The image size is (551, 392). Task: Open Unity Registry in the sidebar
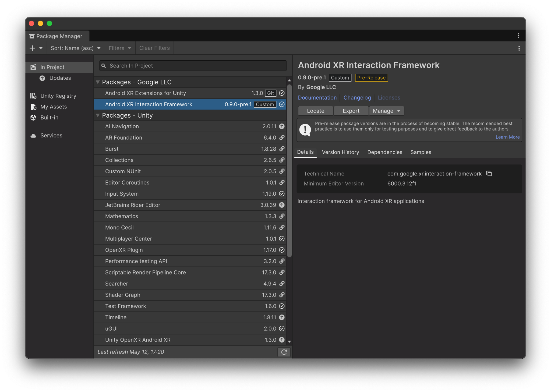(59, 96)
